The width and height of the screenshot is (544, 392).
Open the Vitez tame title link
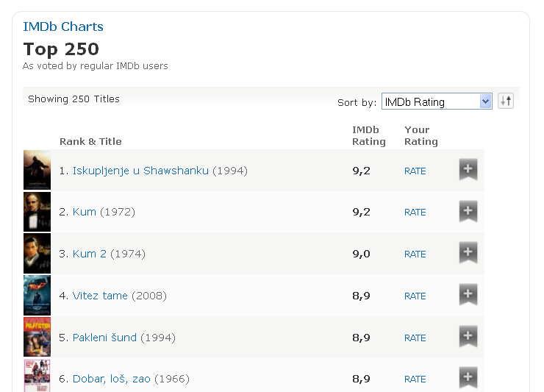[100, 296]
